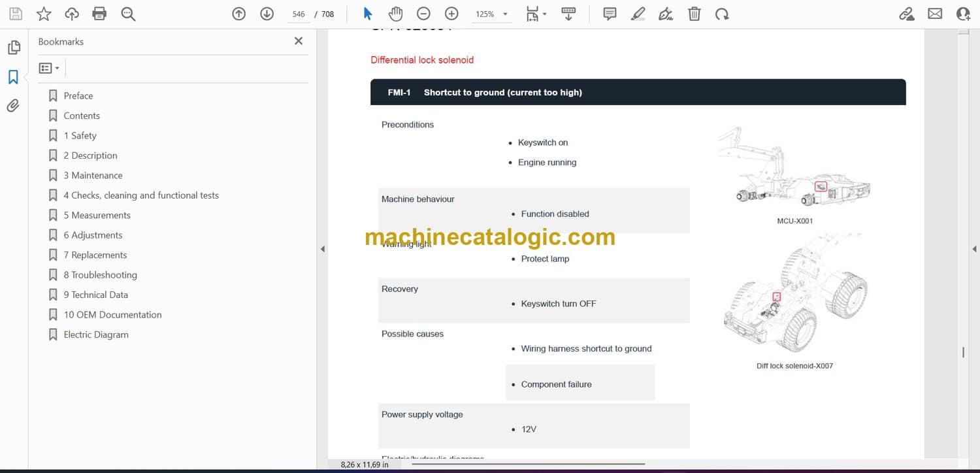
Task: Open the bookmarks options dropdown menu
Action: 49,68
